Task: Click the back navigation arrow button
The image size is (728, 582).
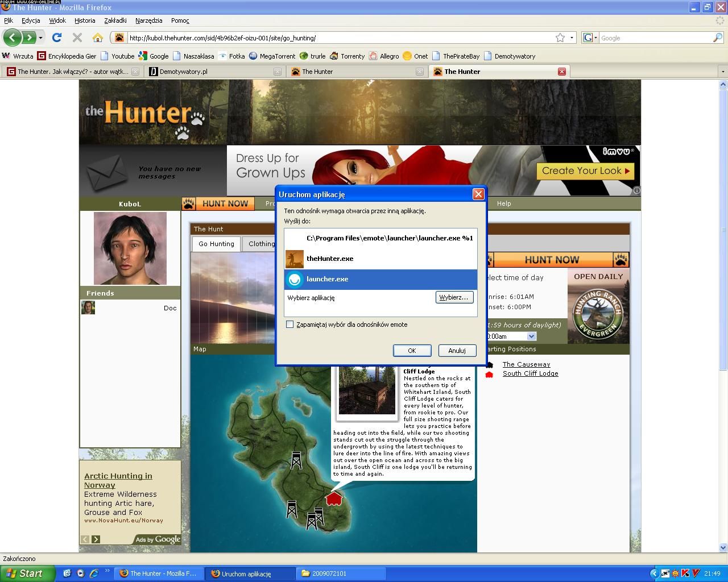Action: coord(12,38)
